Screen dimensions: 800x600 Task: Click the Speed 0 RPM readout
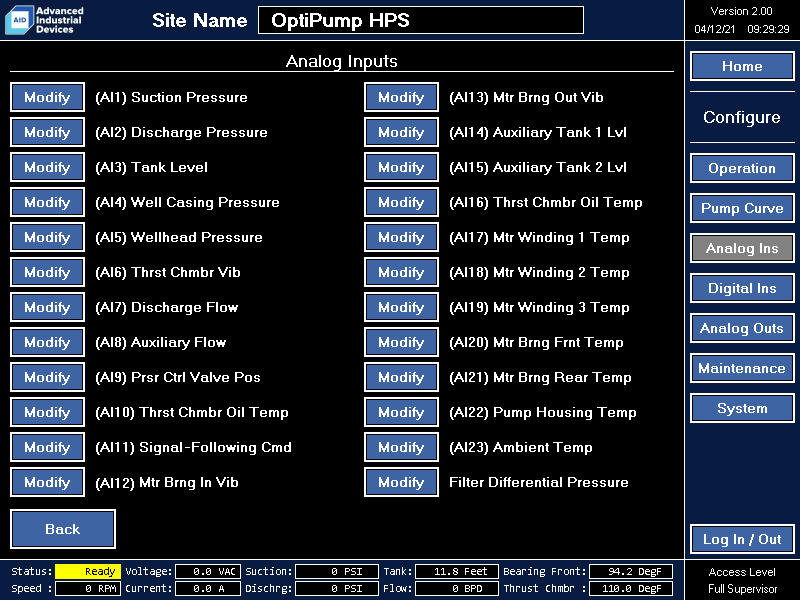pyautogui.click(x=88, y=588)
